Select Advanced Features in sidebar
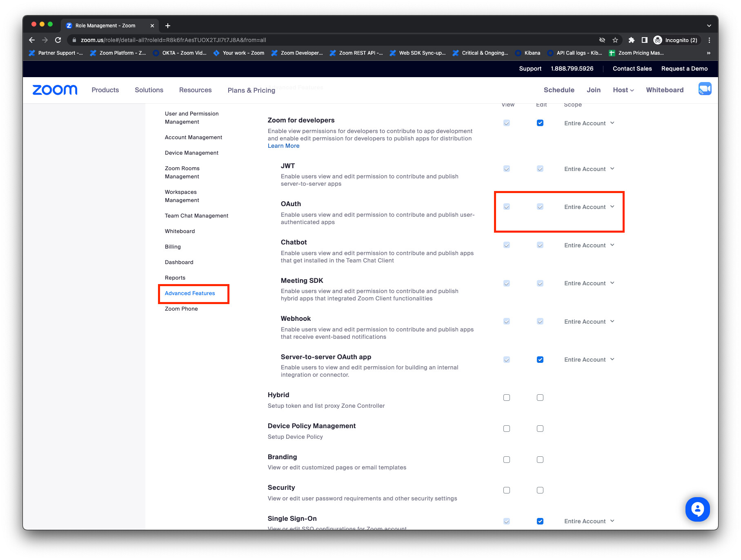Screen dimensions: 741x560 point(190,293)
